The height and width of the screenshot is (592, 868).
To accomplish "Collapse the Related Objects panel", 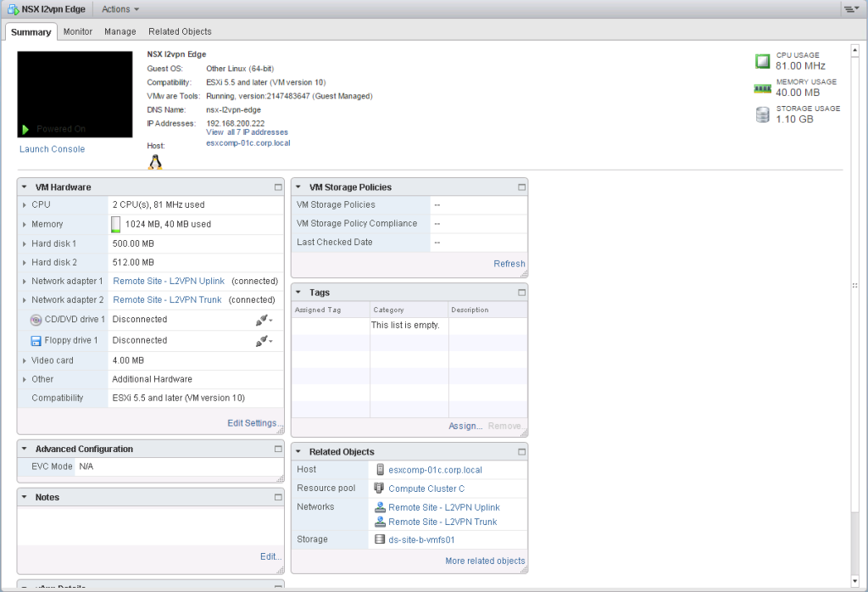I will point(298,451).
